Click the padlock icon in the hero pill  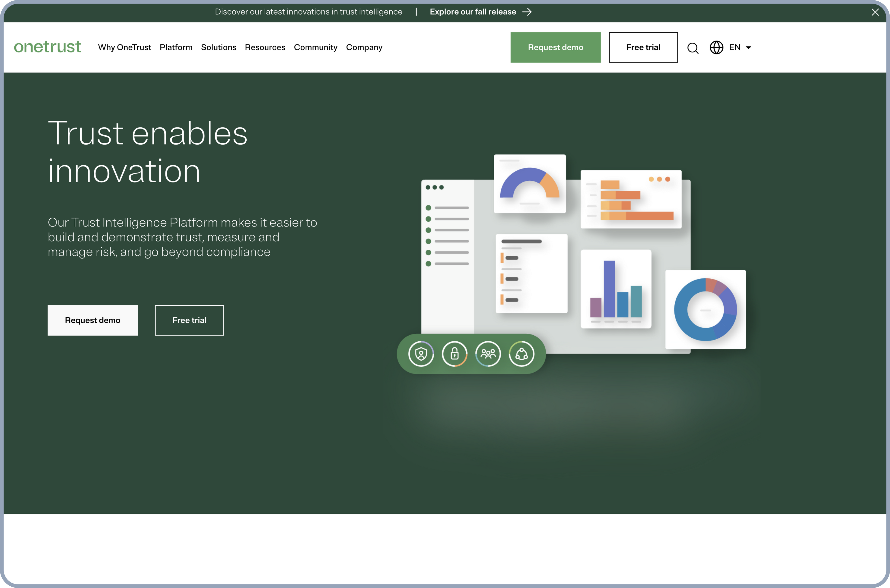tap(454, 354)
